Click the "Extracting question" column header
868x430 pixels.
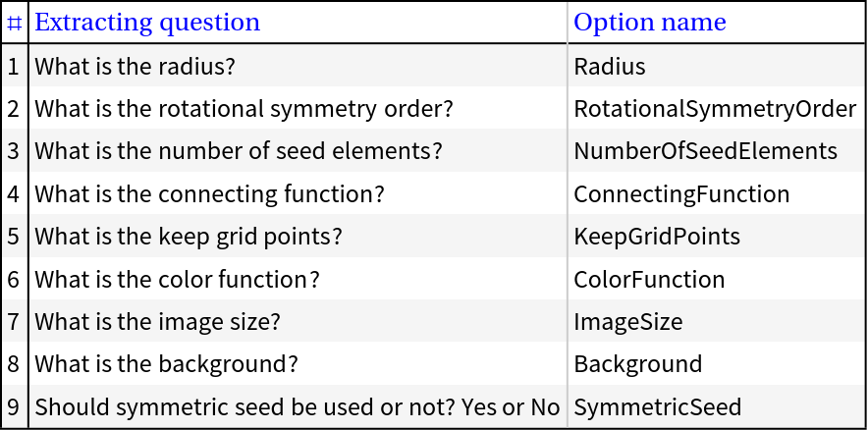tap(147, 23)
